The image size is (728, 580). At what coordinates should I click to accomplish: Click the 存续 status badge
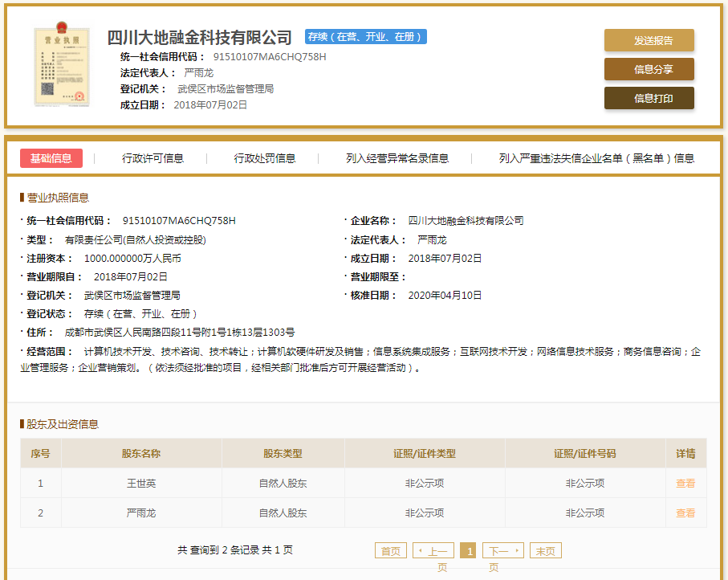tap(365, 35)
